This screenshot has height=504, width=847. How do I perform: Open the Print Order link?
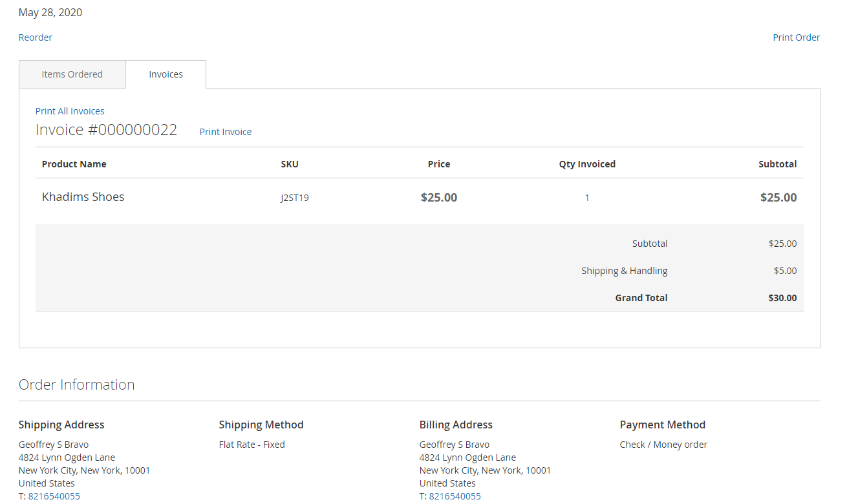pyautogui.click(x=796, y=37)
